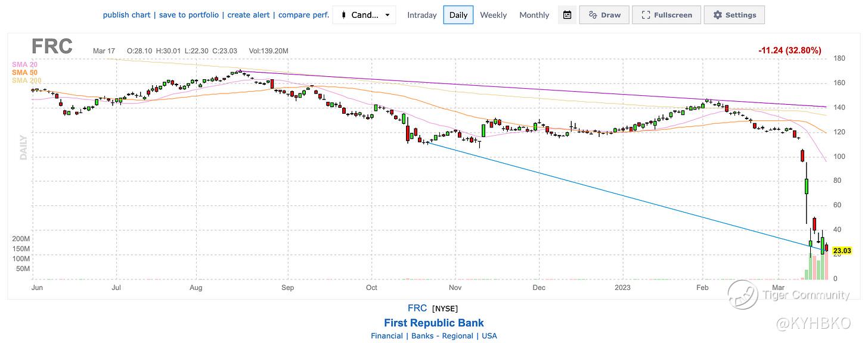Expand the Candle chart type dropdown

pyautogui.click(x=364, y=15)
